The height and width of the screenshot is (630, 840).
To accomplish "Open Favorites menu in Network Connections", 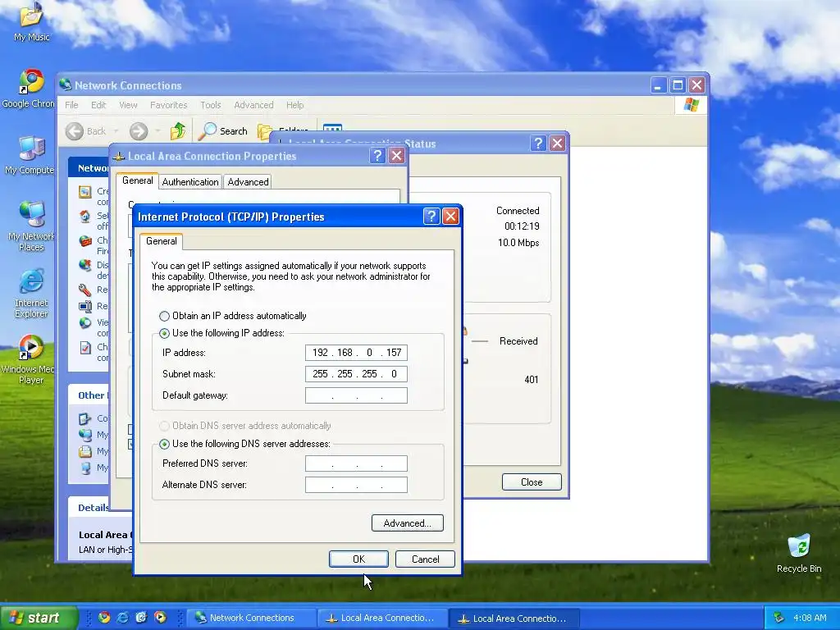I will pyautogui.click(x=169, y=105).
